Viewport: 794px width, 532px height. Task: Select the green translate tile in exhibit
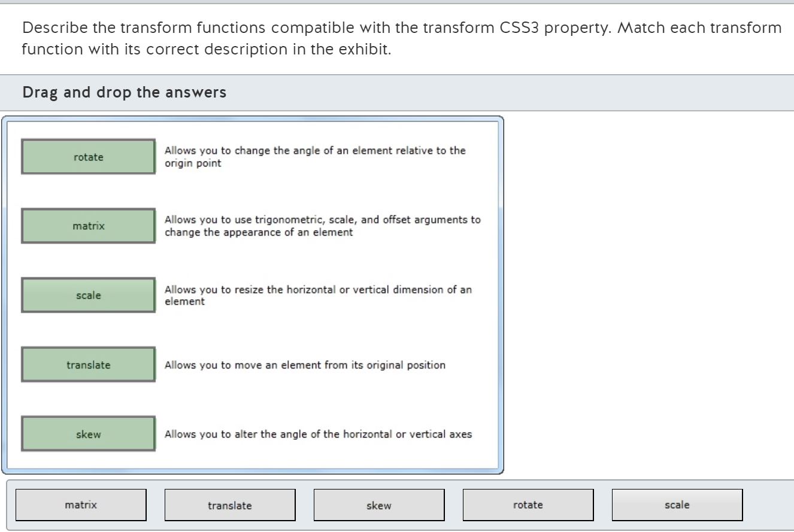pos(88,364)
